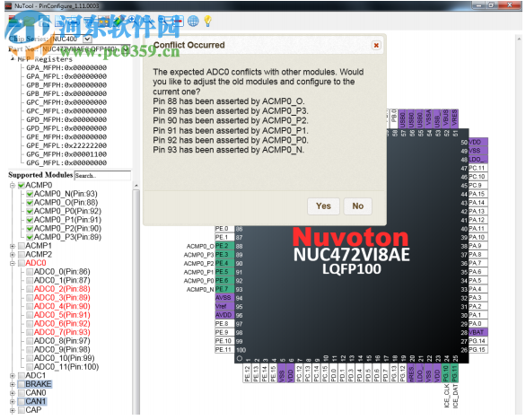526x420 pixels.
Task: Expand the CAN1 module node
Action: tap(13, 402)
